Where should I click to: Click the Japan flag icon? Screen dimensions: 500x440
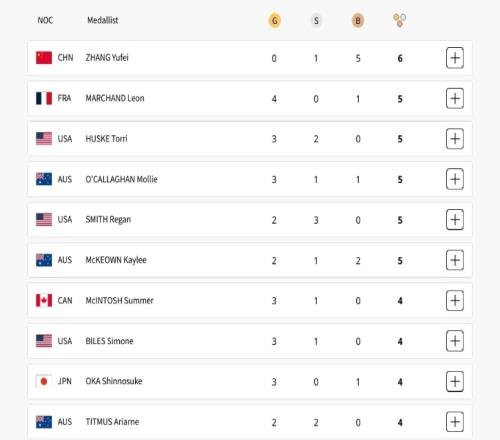tap(44, 381)
